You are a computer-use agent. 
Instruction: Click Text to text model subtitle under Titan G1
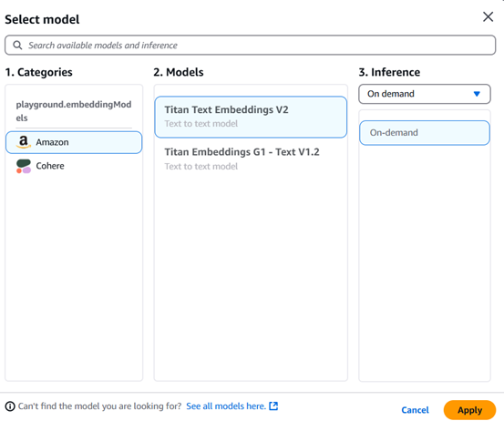click(201, 167)
